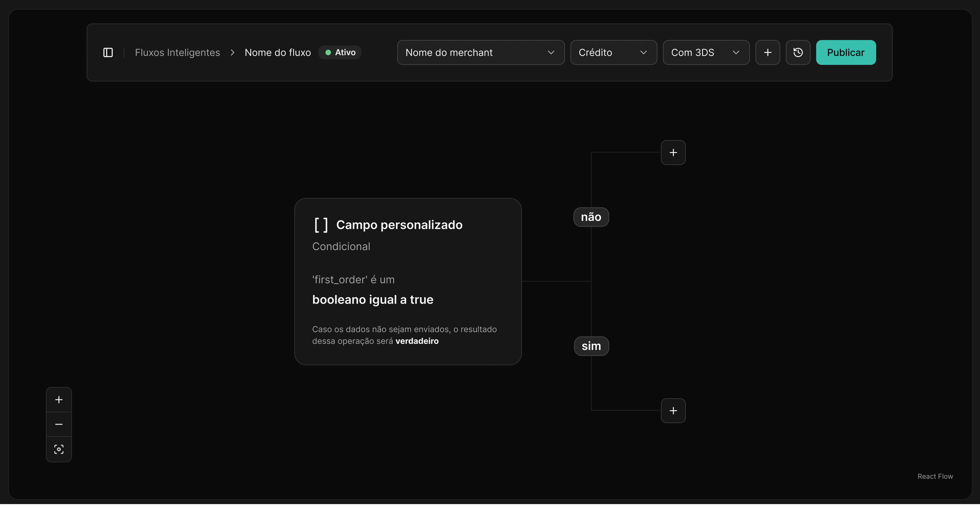This screenshot has height=508, width=980.
Task: Toggle the sidebar panel icon
Action: point(108,52)
